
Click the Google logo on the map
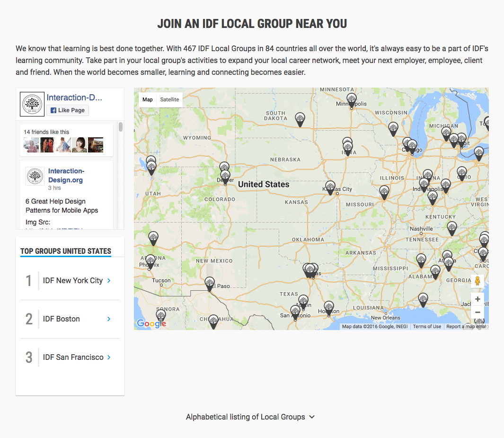151,323
